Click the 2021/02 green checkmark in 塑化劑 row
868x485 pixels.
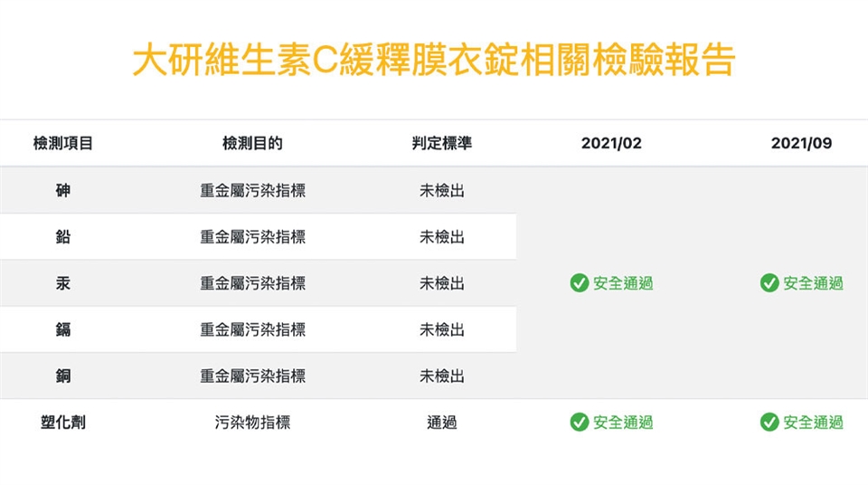point(580,422)
